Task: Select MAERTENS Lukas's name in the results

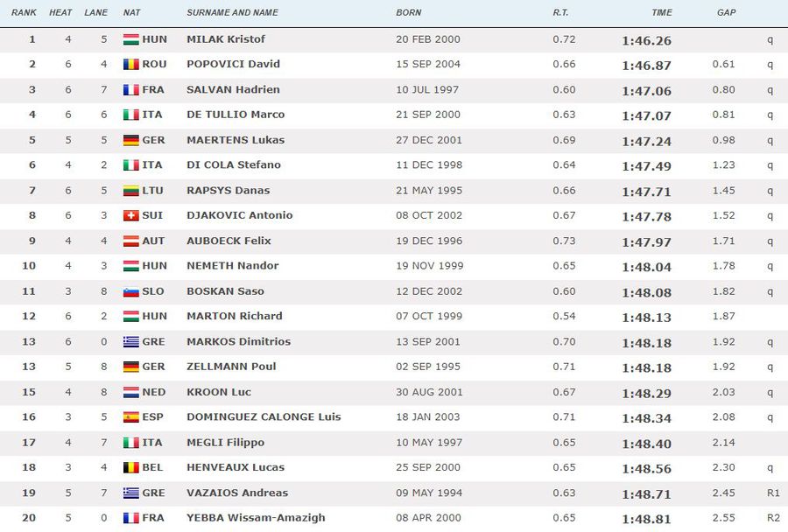Action: tap(236, 140)
